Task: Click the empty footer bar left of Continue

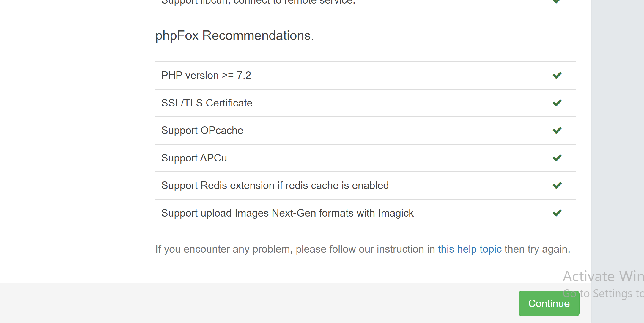Action: pos(259,303)
